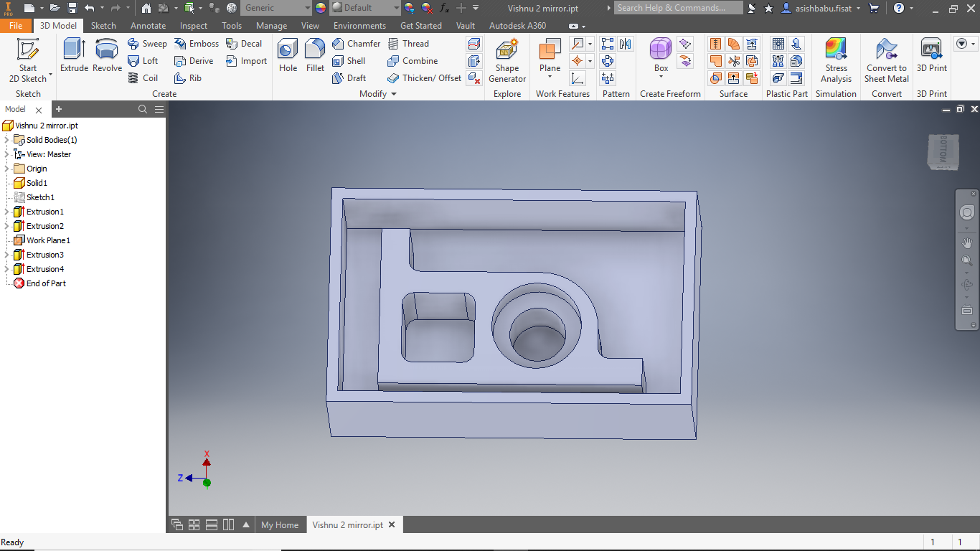980x551 pixels.
Task: Open the Full Navigation Wheel
Action: 967,212
